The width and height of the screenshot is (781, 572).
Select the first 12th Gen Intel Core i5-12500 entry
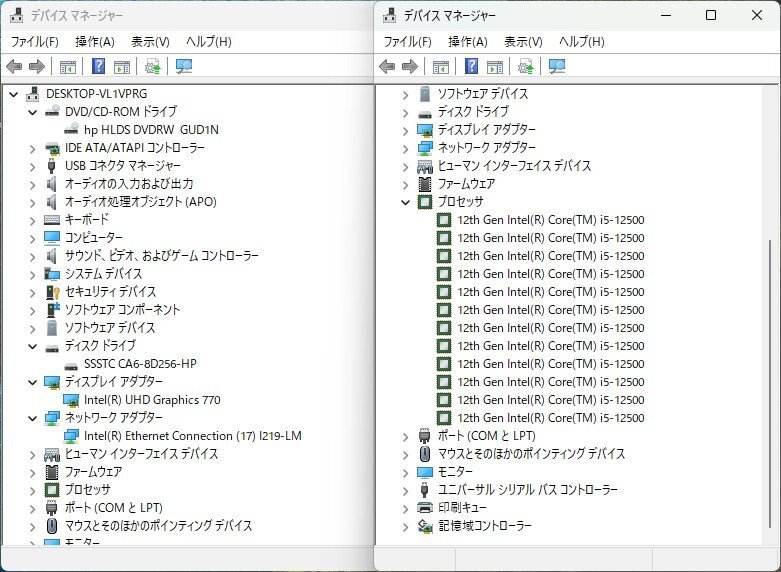[550, 220]
